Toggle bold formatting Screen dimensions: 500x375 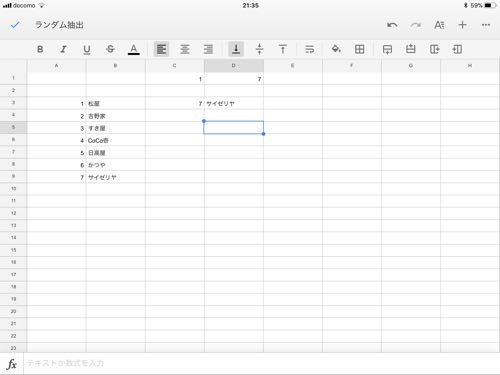tap(40, 49)
